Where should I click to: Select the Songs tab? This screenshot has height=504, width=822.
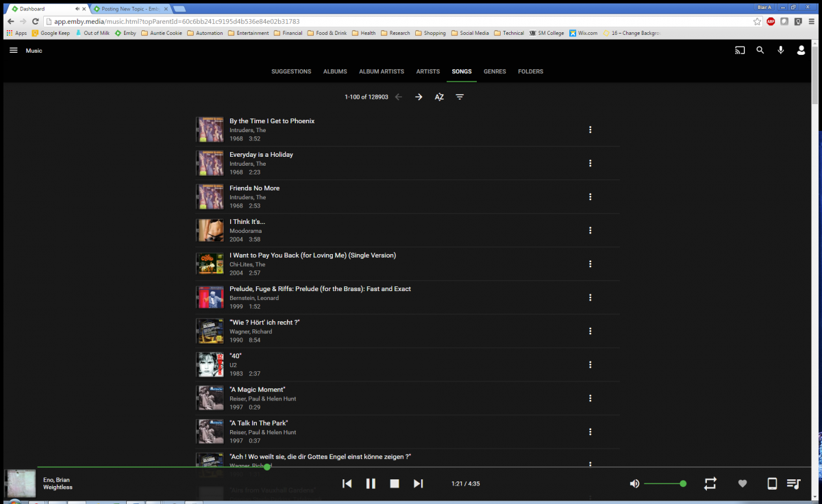point(462,72)
